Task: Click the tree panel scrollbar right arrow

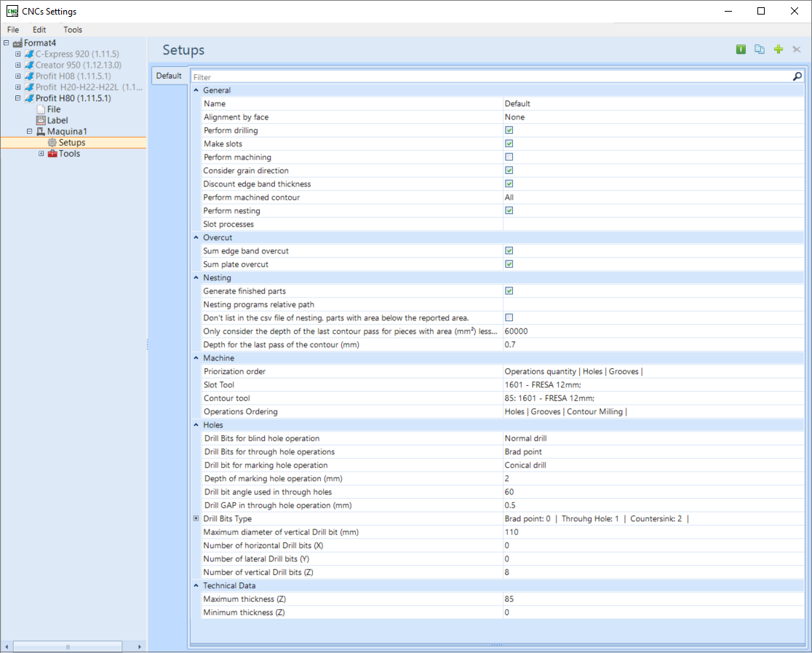Action: point(139,646)
